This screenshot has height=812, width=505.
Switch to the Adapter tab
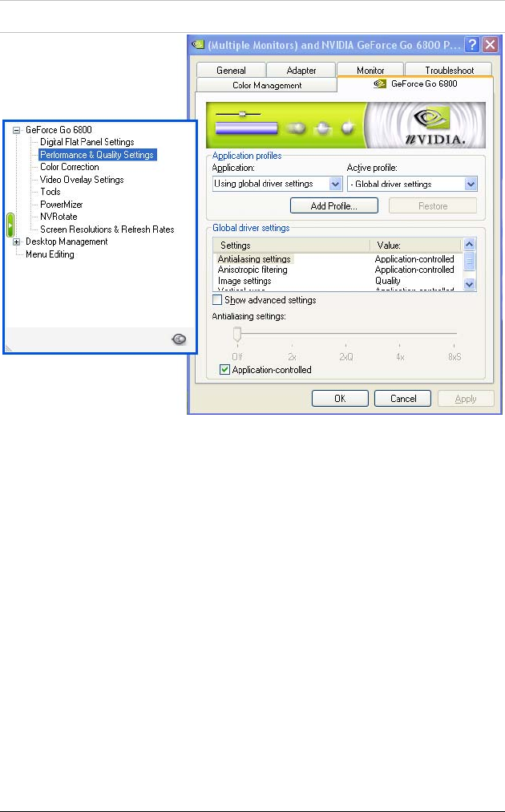click(x=301, y=70)
